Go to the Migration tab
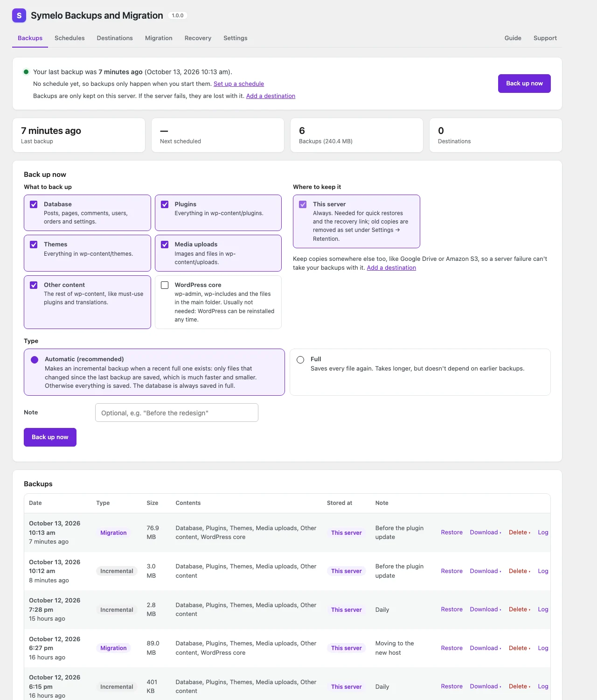 159,38
